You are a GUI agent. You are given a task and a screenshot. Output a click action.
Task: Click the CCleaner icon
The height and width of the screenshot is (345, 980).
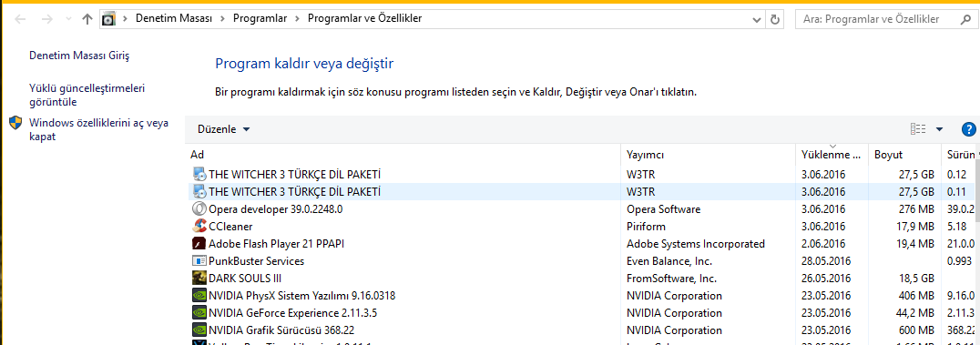[x=199, y=227]
